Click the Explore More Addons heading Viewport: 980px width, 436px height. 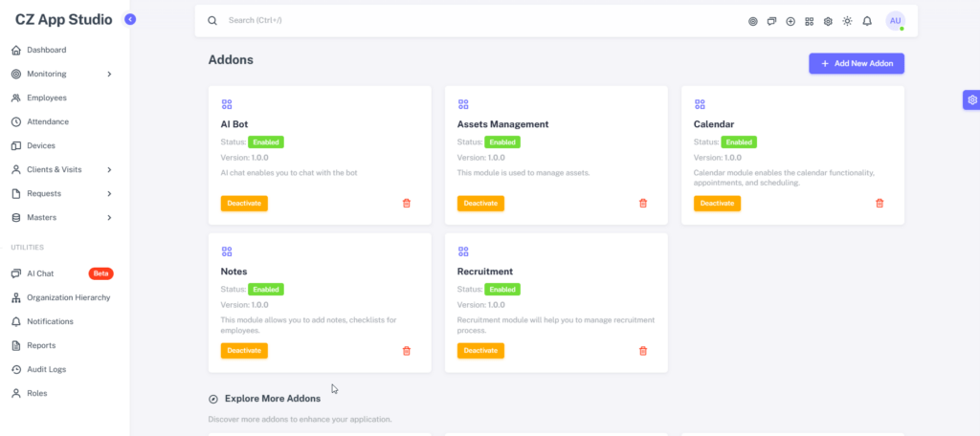pos(273,399)
